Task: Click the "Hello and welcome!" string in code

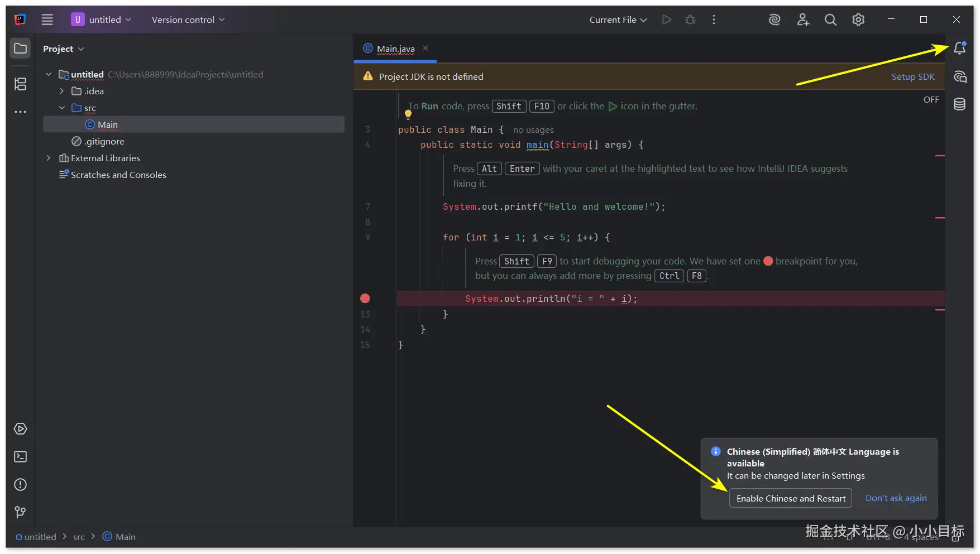Action: pyautogui.click(x=599, y=207)
